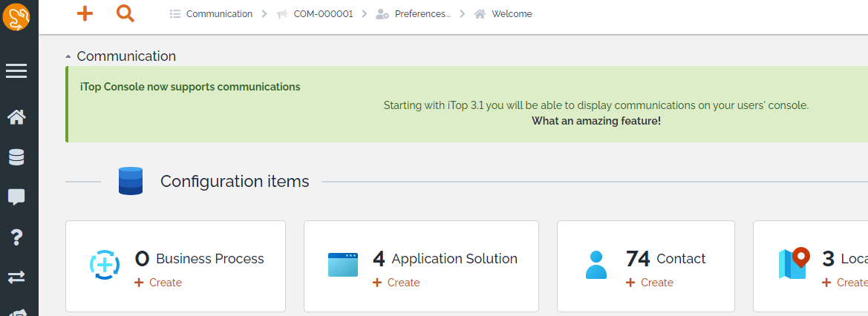
Task: Expand the hamburger navigation menu
Action: 16,71
